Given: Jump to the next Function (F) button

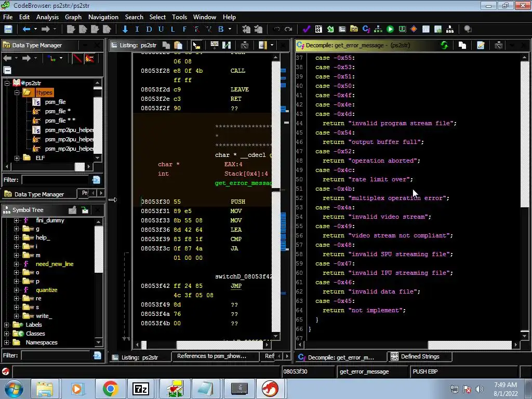Looking at the screenshot, I should click(184, 29).
